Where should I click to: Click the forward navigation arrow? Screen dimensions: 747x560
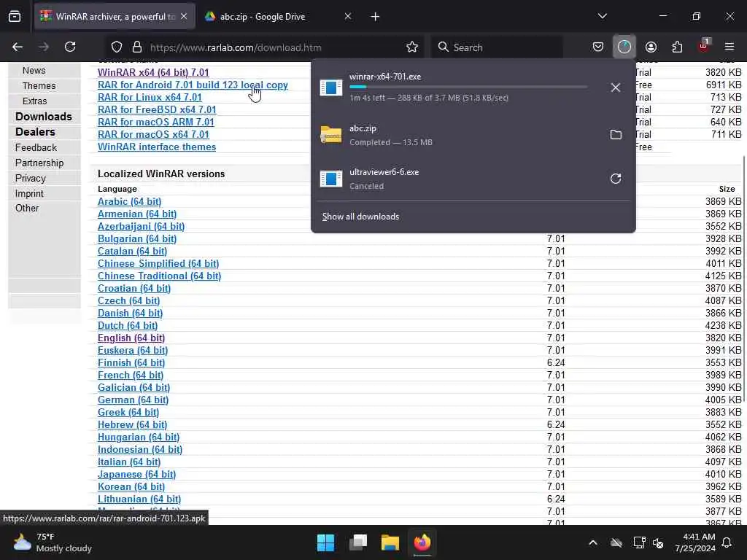tap(44, 47)
